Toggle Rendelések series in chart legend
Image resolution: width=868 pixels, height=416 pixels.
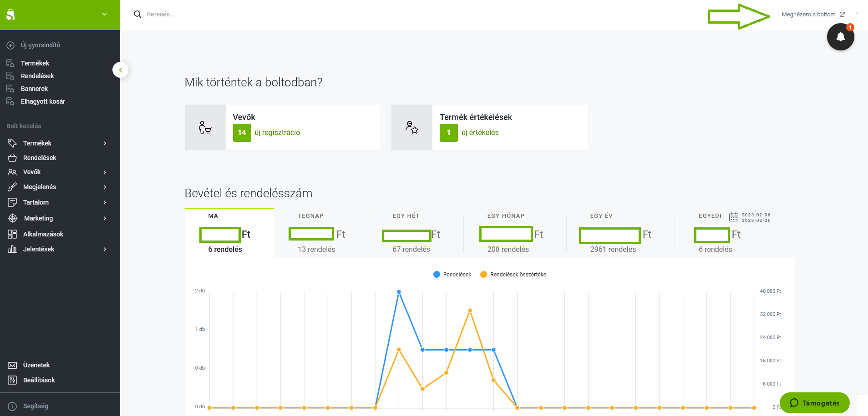(452, 275)
